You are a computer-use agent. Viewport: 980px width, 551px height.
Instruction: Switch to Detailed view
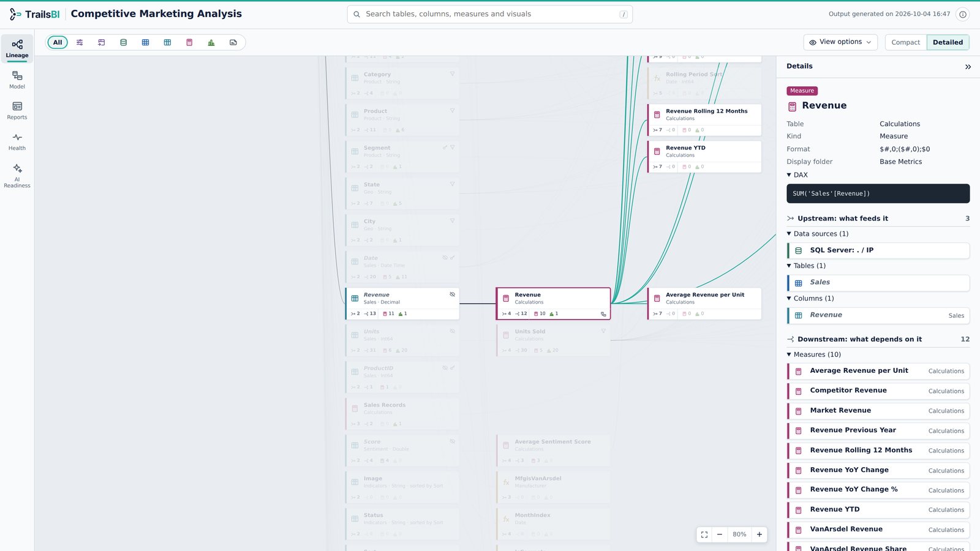click(948, 42)
